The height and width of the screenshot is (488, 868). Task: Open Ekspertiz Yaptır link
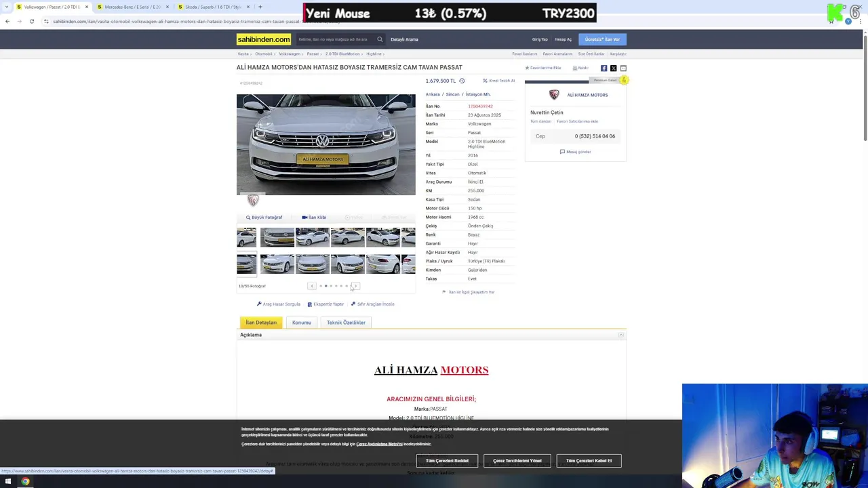click(325, 304)
